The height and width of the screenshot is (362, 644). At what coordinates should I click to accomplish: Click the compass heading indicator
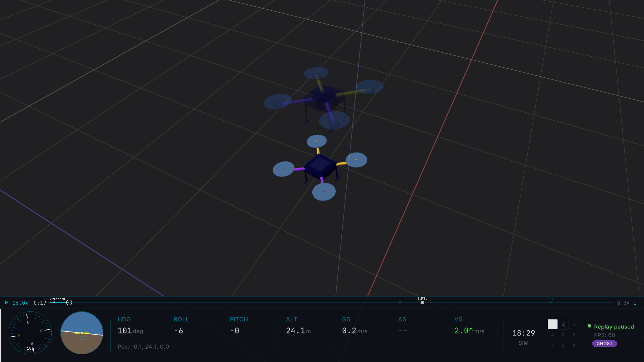point(30,333)
